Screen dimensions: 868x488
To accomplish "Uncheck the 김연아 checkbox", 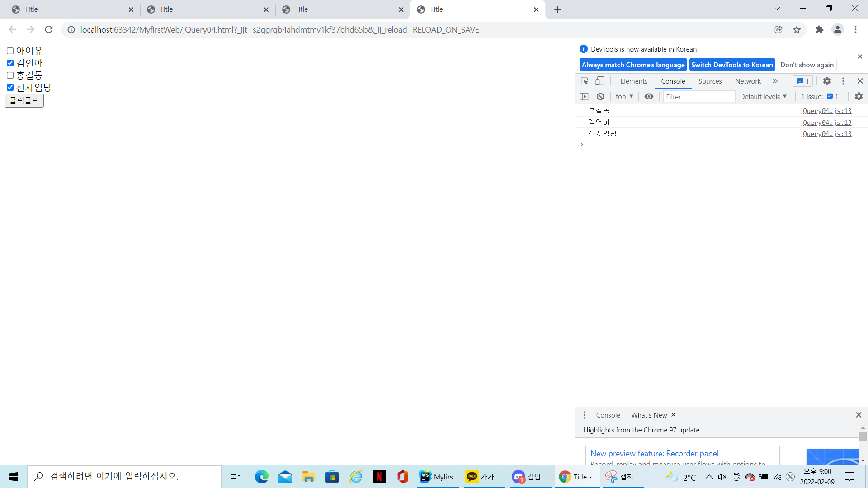I will (10, 63).
